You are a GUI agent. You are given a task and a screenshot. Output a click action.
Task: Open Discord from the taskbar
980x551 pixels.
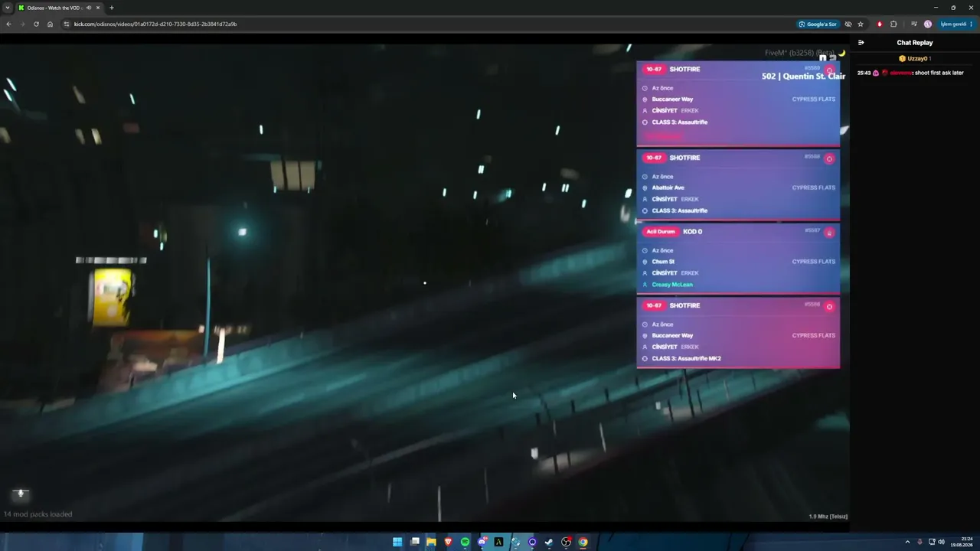[x=482, y=542]
